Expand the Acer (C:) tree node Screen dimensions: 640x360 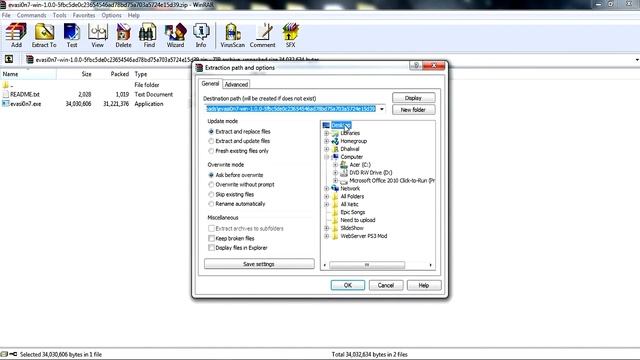coord(336,165)
